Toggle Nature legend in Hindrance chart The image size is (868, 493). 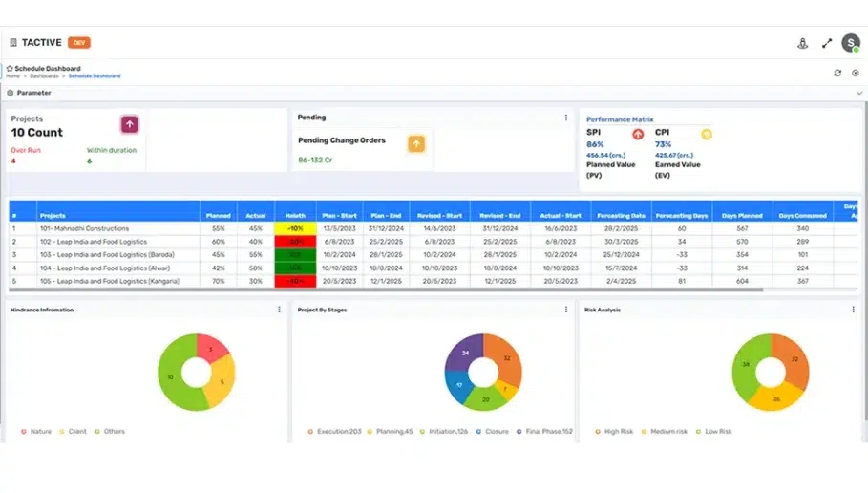pos(35,432)
